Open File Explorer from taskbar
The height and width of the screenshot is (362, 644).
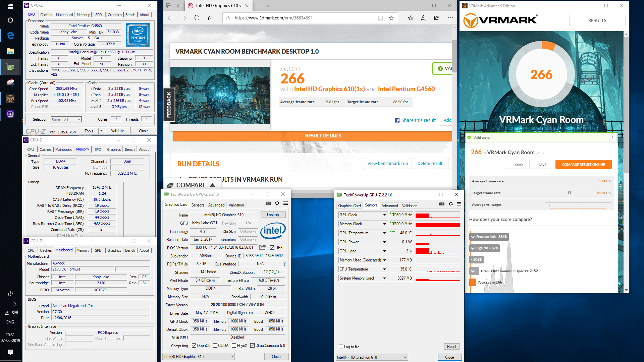coord(10,51)
